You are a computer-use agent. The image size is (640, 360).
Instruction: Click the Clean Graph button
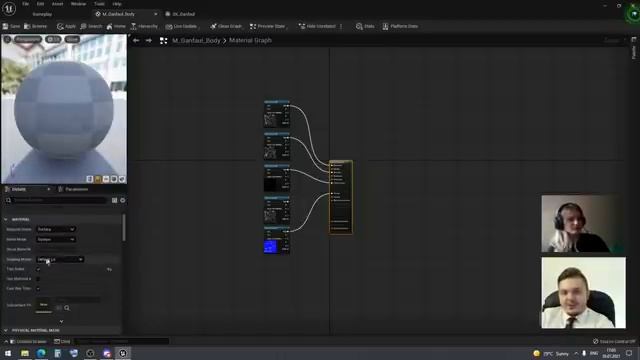click(x=226, y=26)
